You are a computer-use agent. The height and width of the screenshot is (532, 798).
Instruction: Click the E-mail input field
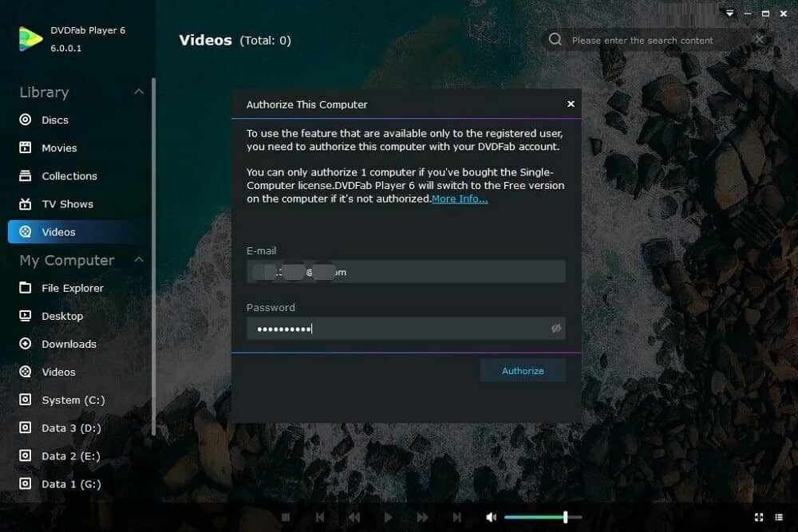click(405, 272)
